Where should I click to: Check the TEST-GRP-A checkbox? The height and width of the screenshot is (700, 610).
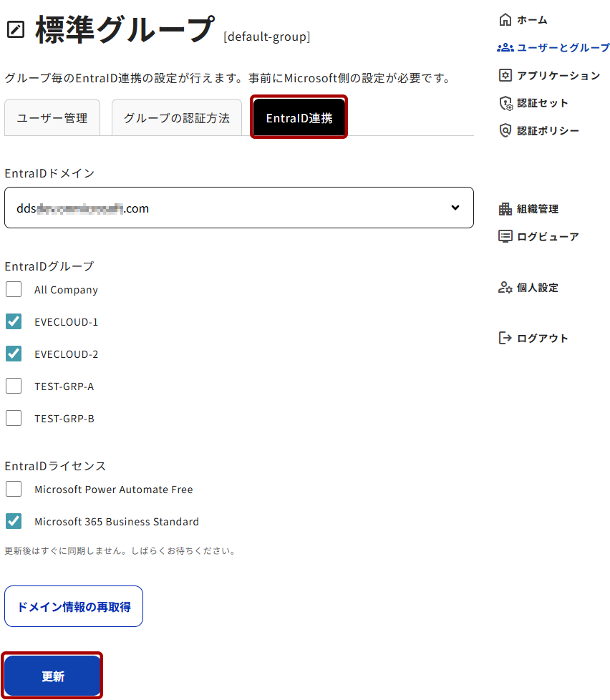(x=14, y=386)
